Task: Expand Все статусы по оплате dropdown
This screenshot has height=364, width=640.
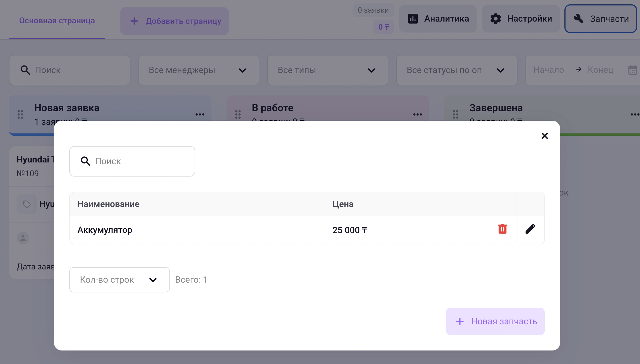Action: pos(456,70)
